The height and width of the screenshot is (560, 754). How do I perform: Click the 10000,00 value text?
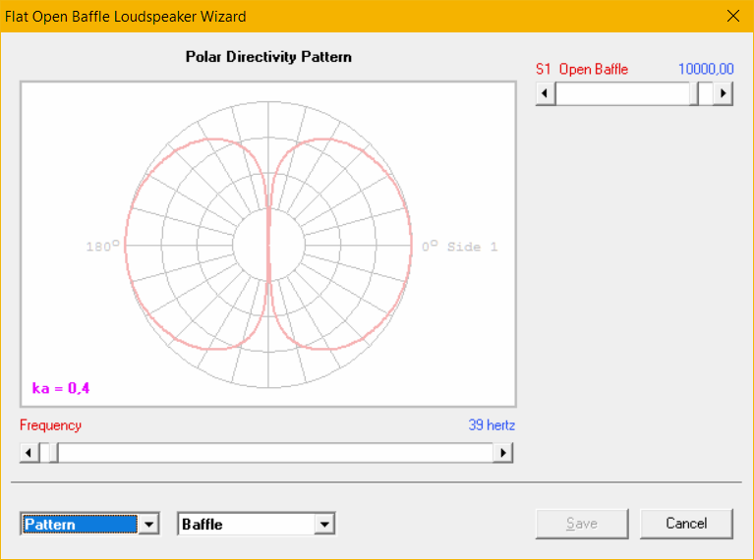[x=706, y=69]
